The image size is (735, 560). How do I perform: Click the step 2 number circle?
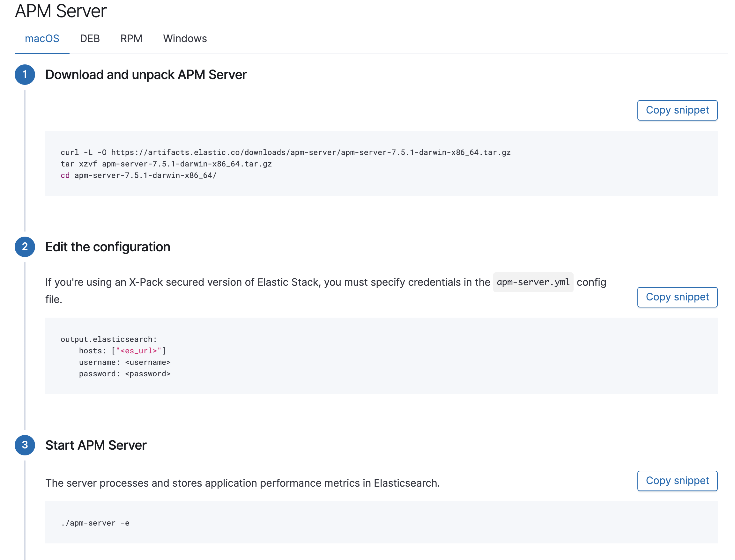[x=25, y=247]
